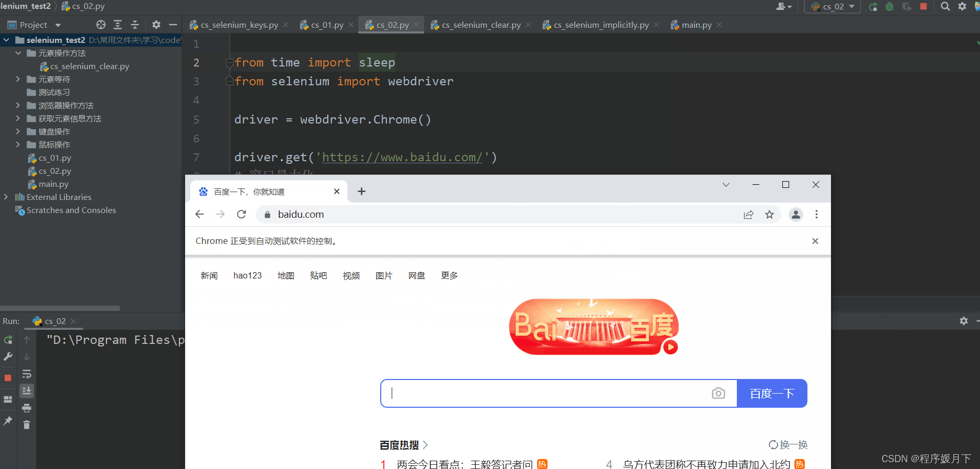Select cs_01.py in project tree

49,158
